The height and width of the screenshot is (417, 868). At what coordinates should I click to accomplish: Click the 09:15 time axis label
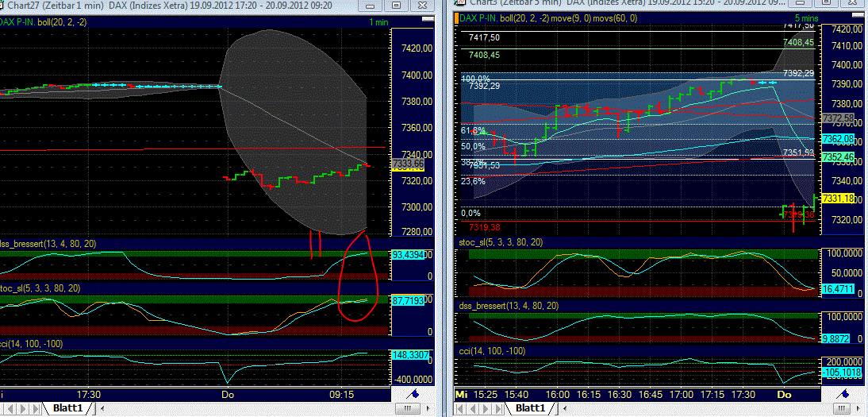click(341, 394)
